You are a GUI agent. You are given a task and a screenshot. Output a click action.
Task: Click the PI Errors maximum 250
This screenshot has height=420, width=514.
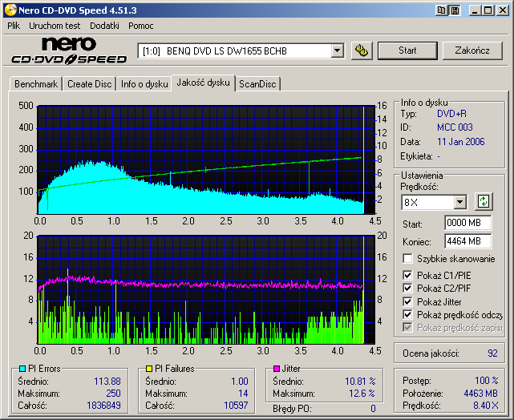click(113, 393)
